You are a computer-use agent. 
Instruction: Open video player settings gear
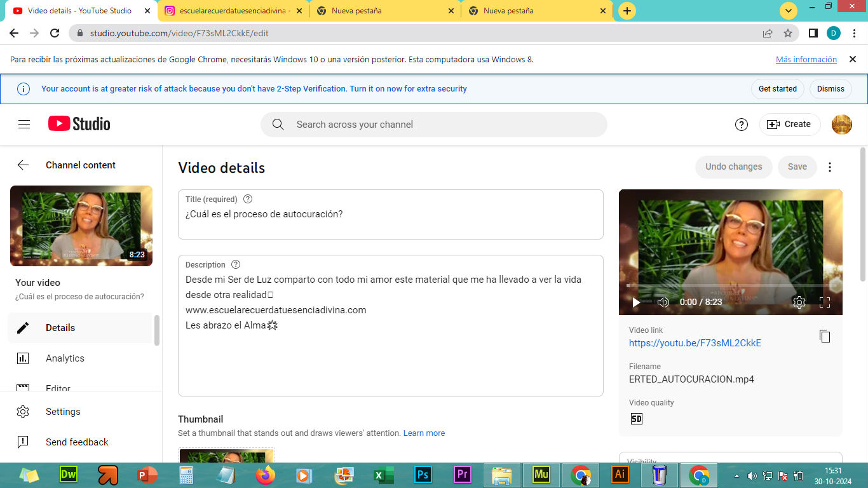tap(799, 302)
